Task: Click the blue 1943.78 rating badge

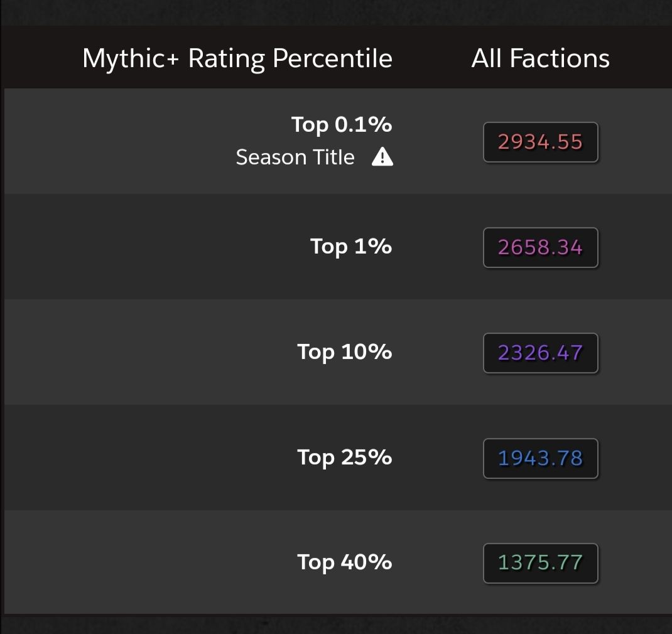Action: (540, 458)
